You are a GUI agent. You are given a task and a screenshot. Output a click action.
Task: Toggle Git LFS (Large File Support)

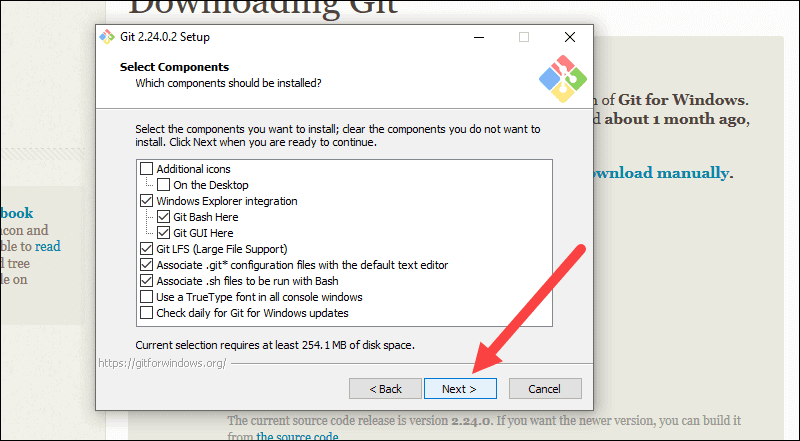tap(146, 249)
